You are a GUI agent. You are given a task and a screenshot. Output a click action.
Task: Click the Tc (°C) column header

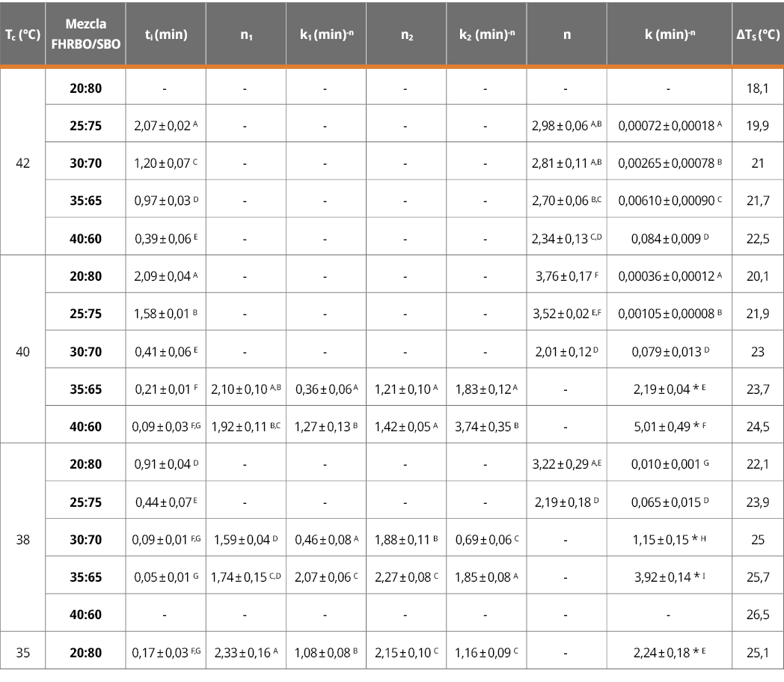coord(22,34)
